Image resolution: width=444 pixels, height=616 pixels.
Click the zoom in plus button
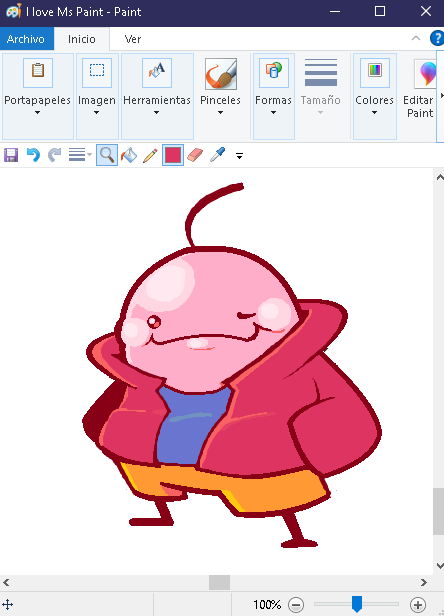pos(418,605)
